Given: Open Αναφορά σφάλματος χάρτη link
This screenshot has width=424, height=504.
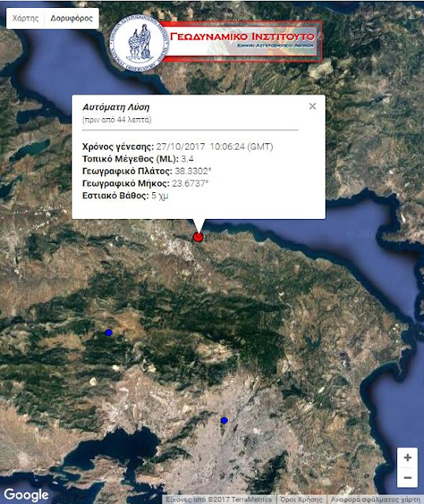Looking at the screenshot, I should pos(375,499).
